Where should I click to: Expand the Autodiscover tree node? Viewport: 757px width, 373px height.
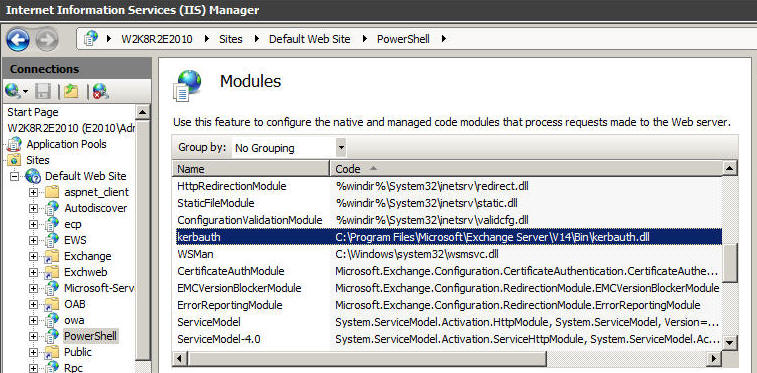(33, 208)
